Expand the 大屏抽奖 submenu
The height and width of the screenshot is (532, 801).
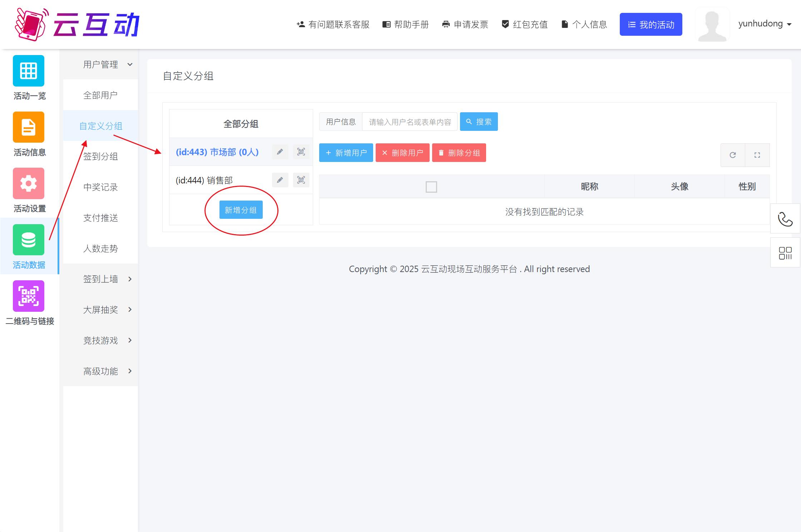pyautogui.click(x=107, y=310)
